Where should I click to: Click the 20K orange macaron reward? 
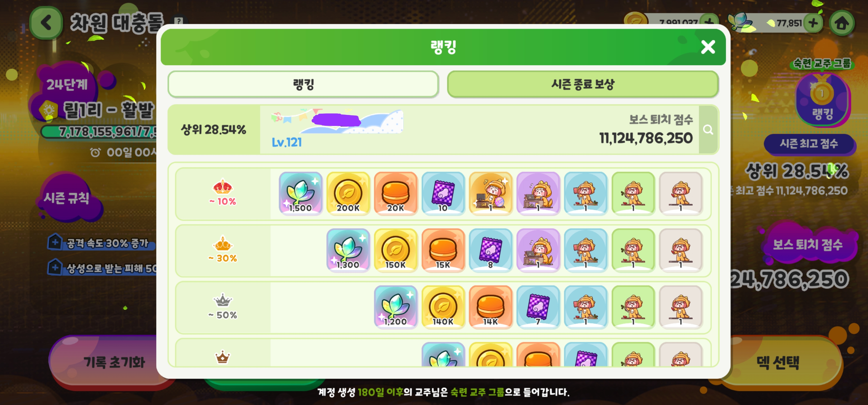tap(395, 193)
